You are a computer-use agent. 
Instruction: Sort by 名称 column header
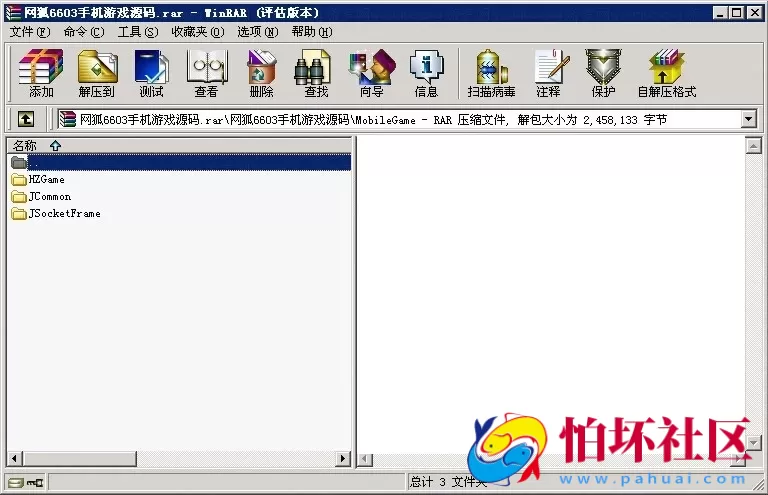[x=25, y=145]
